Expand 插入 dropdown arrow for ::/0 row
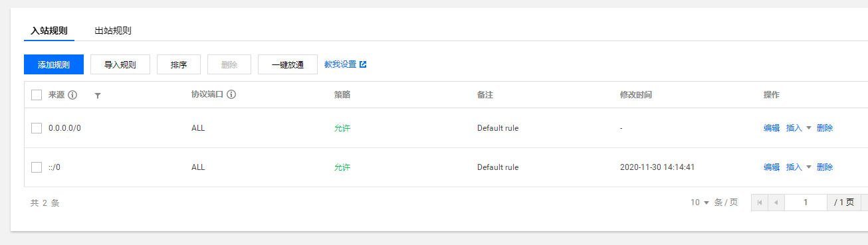Image resolution: width=868 pixels, height=245 pixels. 809,167
